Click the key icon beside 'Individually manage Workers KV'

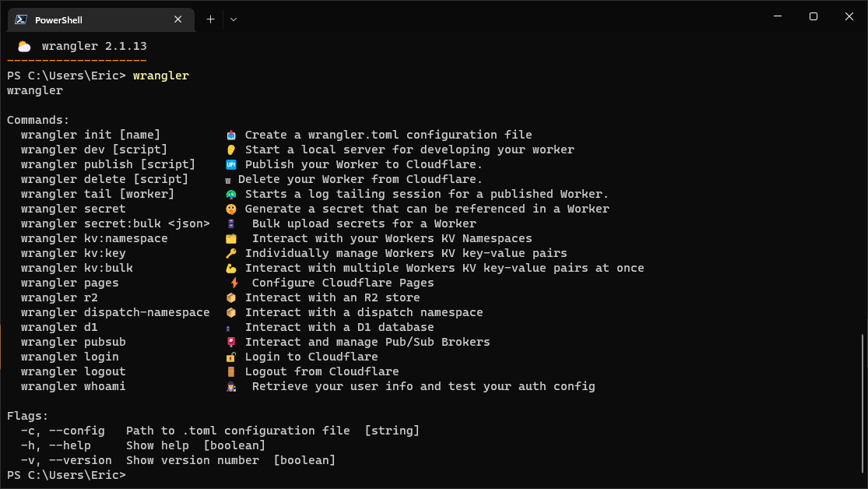[x=230, y=253]
